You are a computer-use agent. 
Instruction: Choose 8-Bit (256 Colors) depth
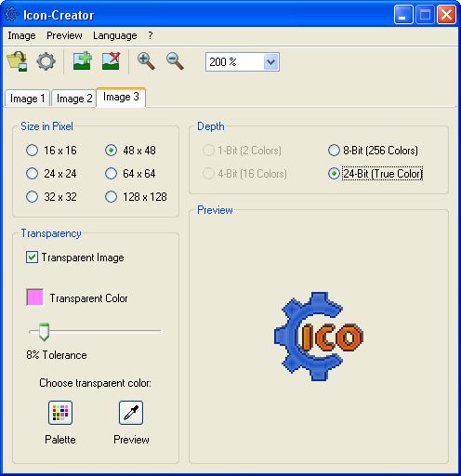(334, 151)
